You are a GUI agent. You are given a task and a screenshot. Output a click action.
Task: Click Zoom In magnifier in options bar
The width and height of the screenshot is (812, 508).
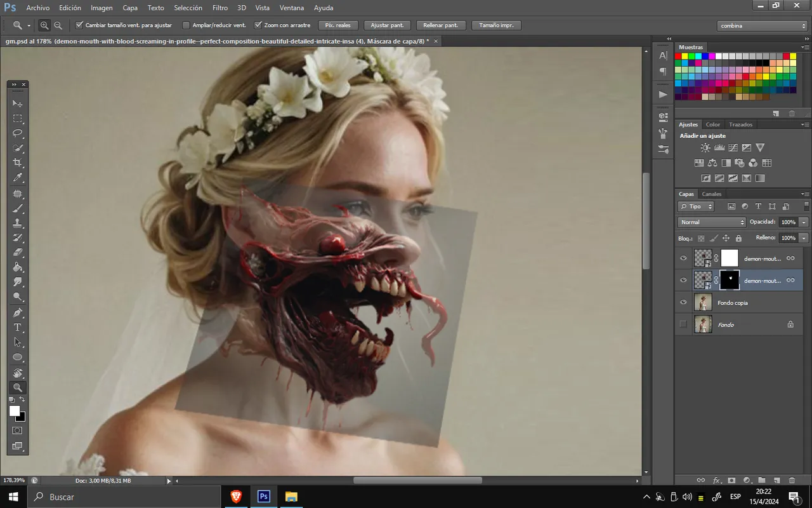[x=44, y=25]
